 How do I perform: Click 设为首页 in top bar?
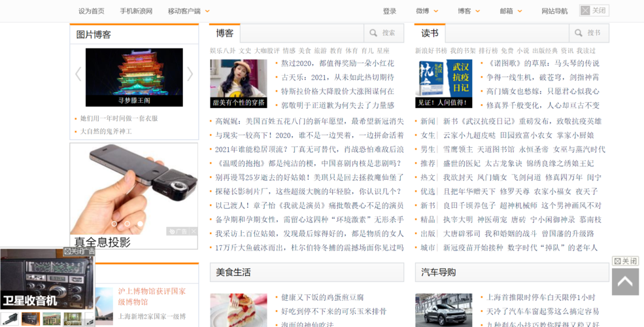pos(91,11)
